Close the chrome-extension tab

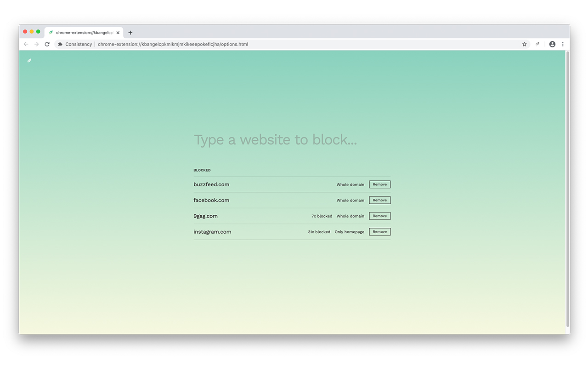[118, 33]
